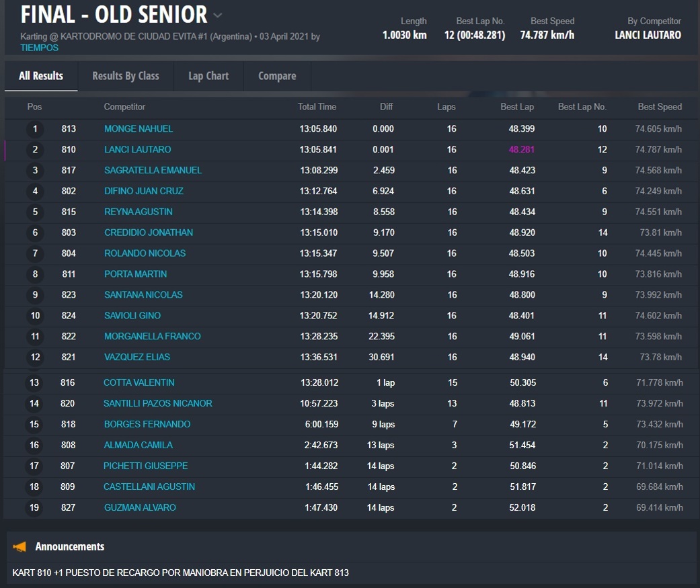Select the Compare tab
700x588 pixels.
pyautogui.click(x=277, y=76)
